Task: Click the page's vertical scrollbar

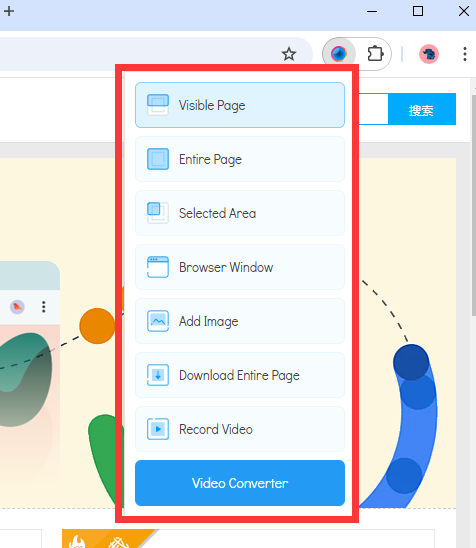Action: click(x=473, y=204)
